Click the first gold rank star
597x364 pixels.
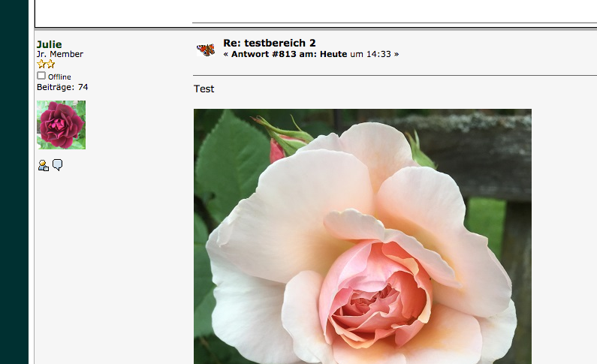coord(41,65)
